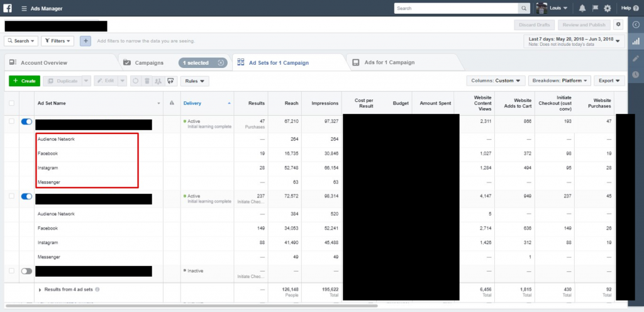Open Breakdown: Platform dropdown
The height and width of the screenshot is (312, 644).
[559, 81]
